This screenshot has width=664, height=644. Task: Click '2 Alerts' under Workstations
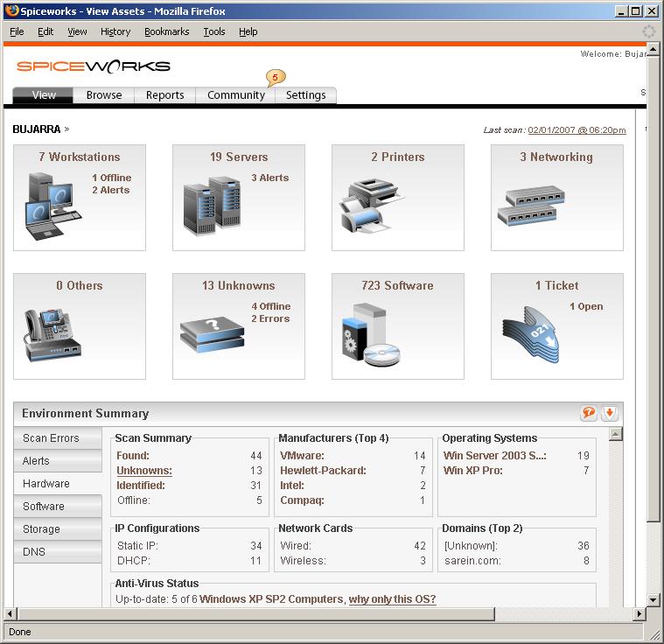111,190
